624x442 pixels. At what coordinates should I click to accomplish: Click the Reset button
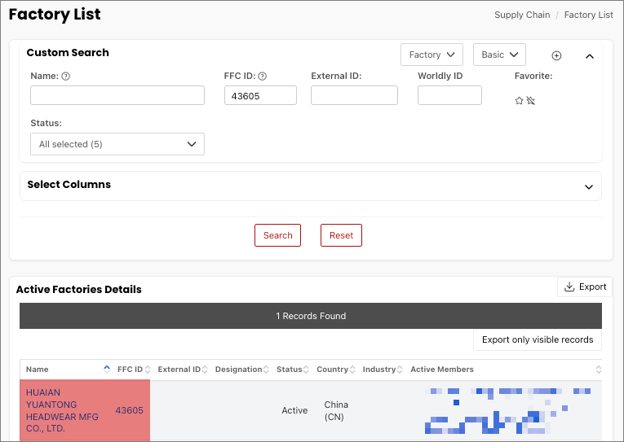tap(341, 235)
